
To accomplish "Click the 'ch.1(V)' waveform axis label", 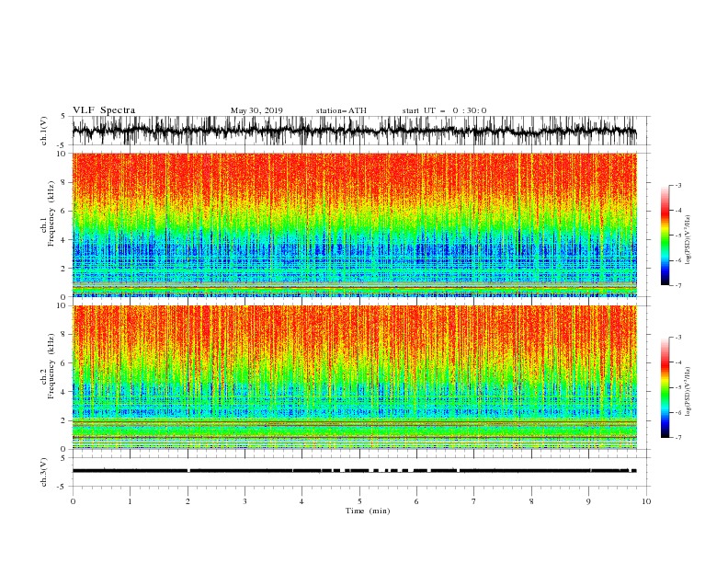I will pyautogui.click(x=44, y=131).
